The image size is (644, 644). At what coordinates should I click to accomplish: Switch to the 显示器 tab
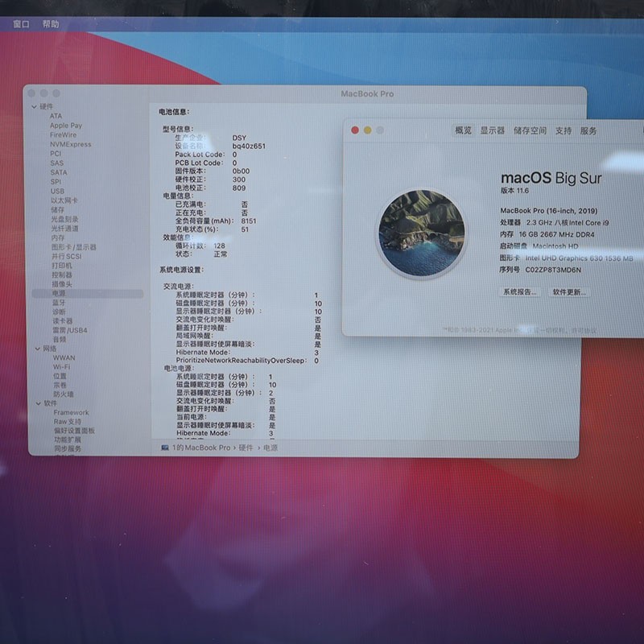[492, 130]
